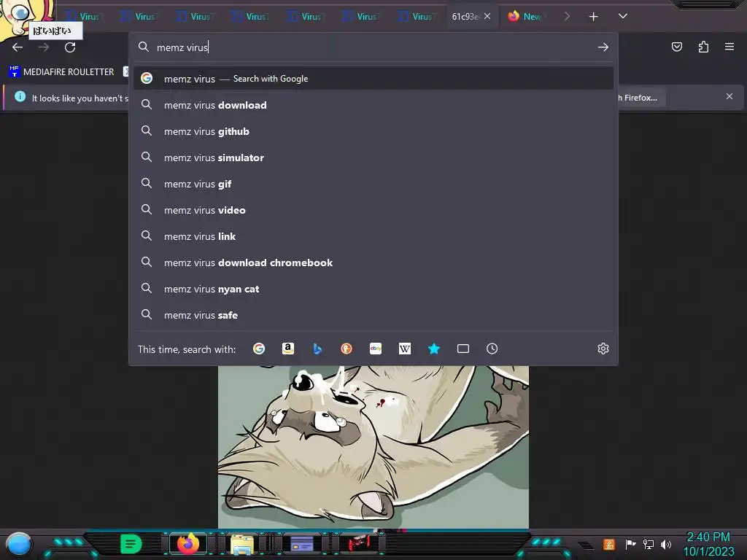The image size is (747, 560).
Task: Switch to the New tab
Action: click(x=525, y=16)
